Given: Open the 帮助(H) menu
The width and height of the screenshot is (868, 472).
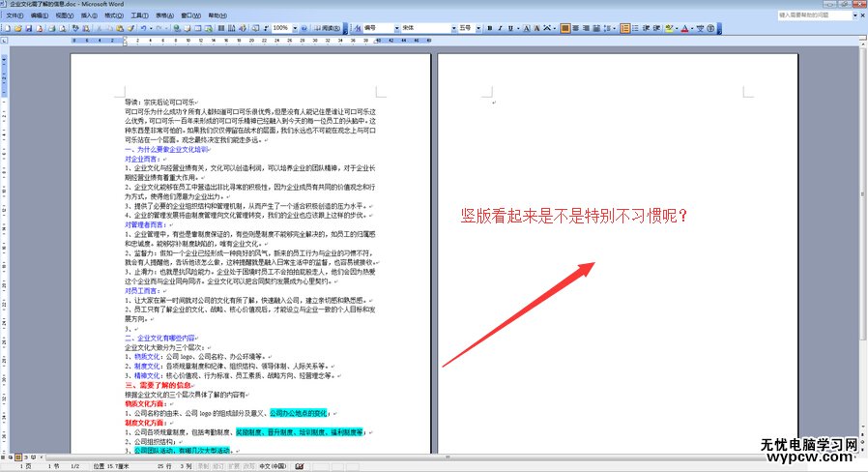Looking at the screenshot, I should pos(217,15).
